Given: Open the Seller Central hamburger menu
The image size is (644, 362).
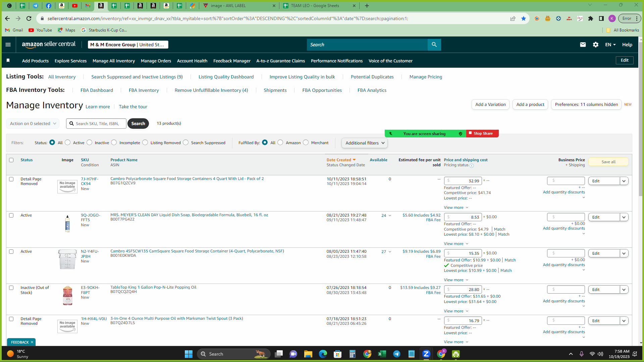Looking at the screenshot, I should 8,45.
